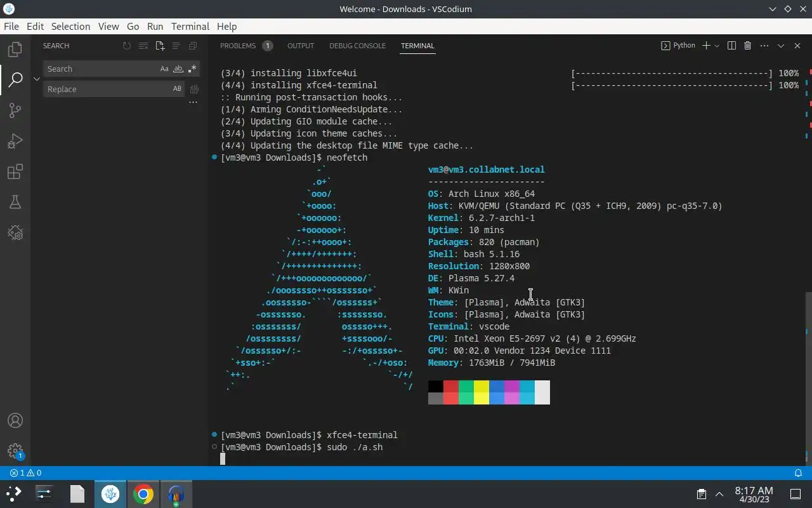Image resolution: width=812 pixels, height=508 pixels.
Task: Split the terminal pane
Action: coord(731,46)
